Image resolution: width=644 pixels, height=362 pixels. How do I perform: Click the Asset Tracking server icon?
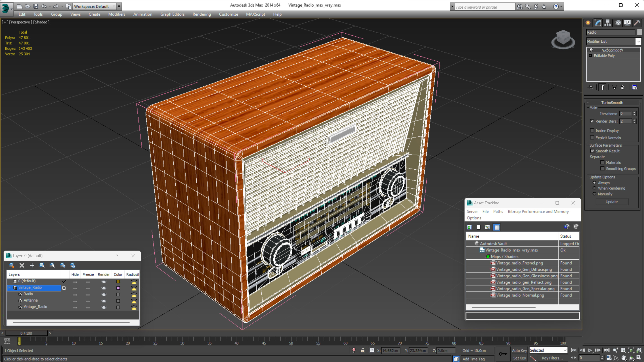[472, 211]
